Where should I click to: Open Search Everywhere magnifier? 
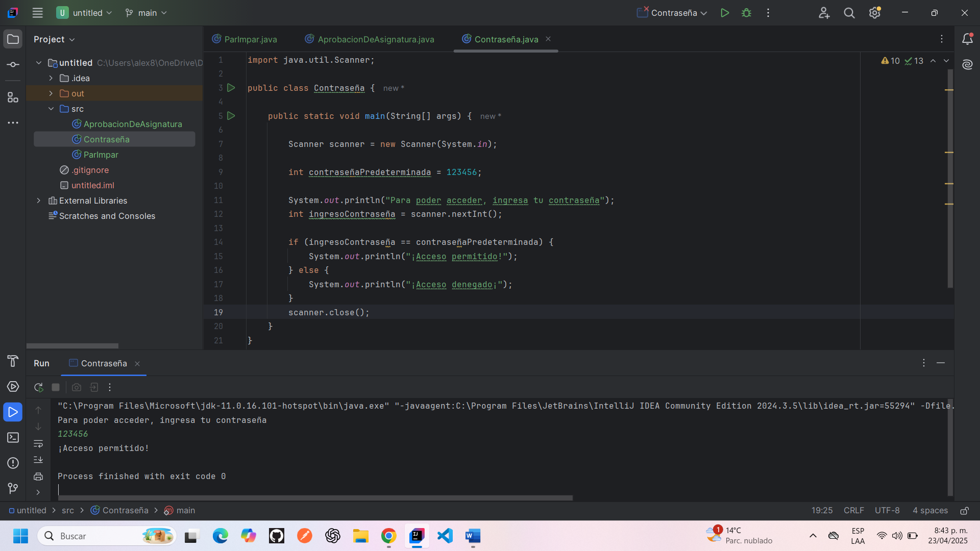pos(849,13)
